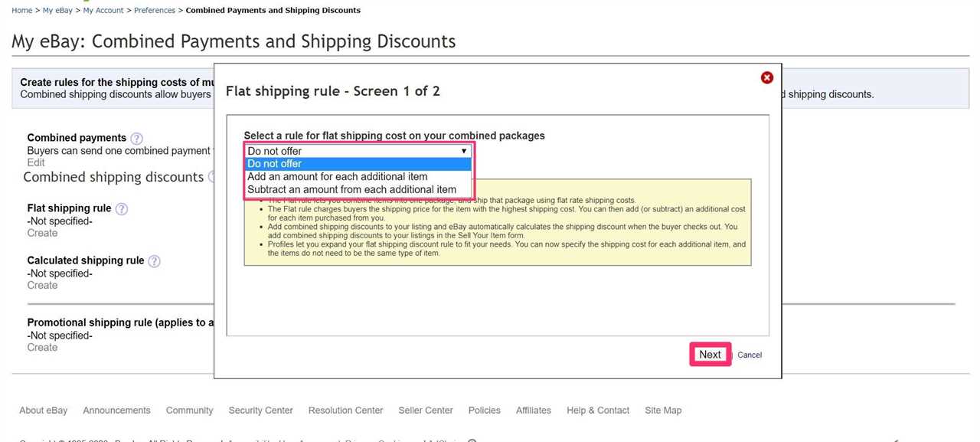This screenshot has height=442, width=980.
Task: Open the combined packages rule dropdown
Action: [x=465, y=150]
